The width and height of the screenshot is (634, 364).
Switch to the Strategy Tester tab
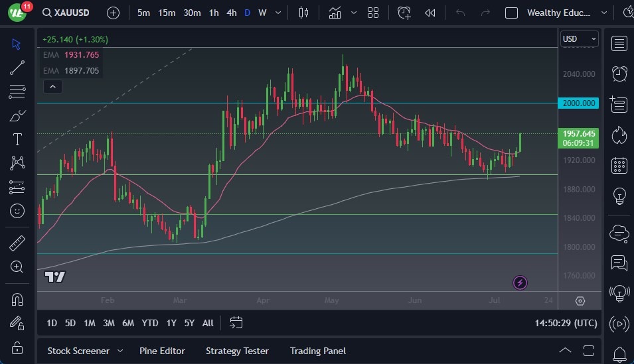point(237,351)
